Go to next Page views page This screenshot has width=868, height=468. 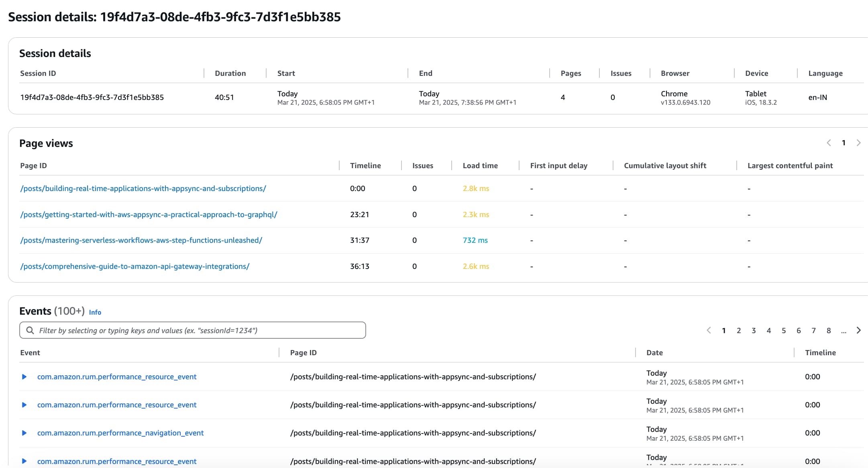point(859,143)
